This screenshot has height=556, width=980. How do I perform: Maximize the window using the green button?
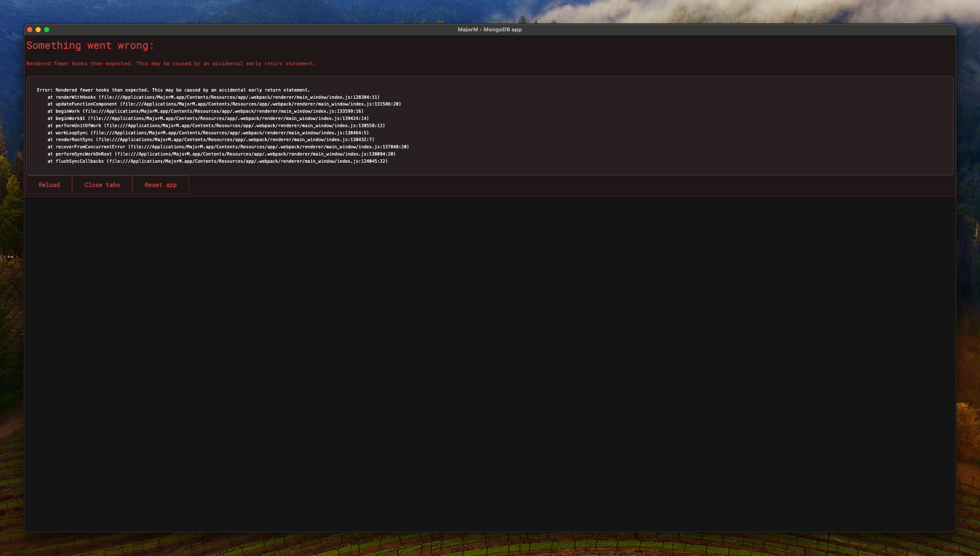pyautogui.click(x=47, y=30)
